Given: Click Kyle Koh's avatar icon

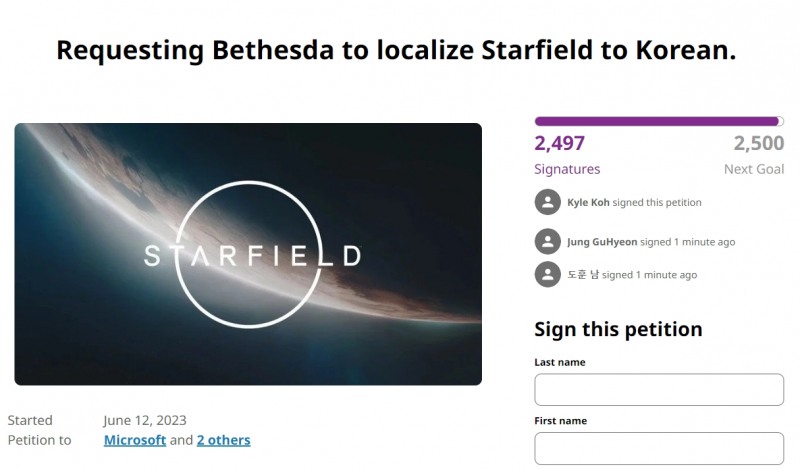Looking at the screenshot, I should pyautogui.click(x=547, y=202).
